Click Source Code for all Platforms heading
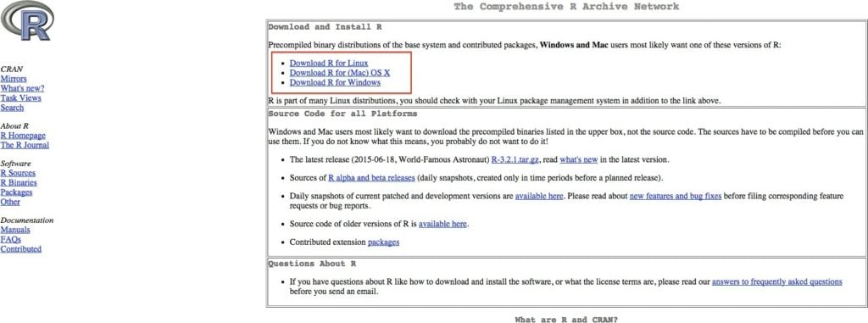 pos(342,114)
